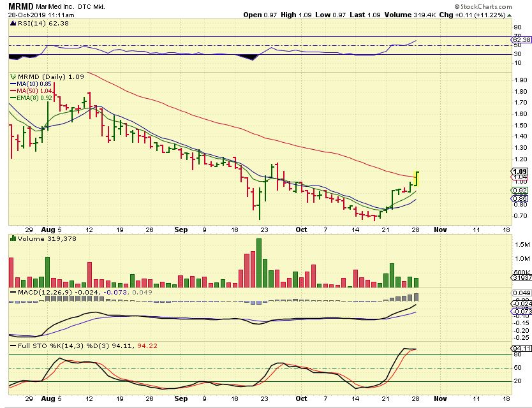Click the black line marker before Full STO
Image resolution: width=532 pixels, height=408 pixels.
click(x=13, y=346)
